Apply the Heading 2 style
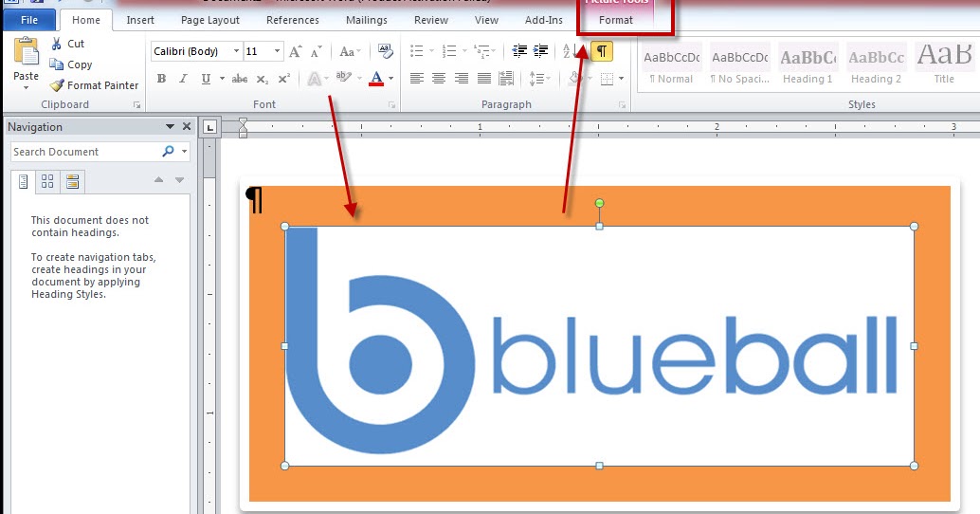Image resolution: width=980 pixels, height=514 pixels. click(x=877, y=65)
